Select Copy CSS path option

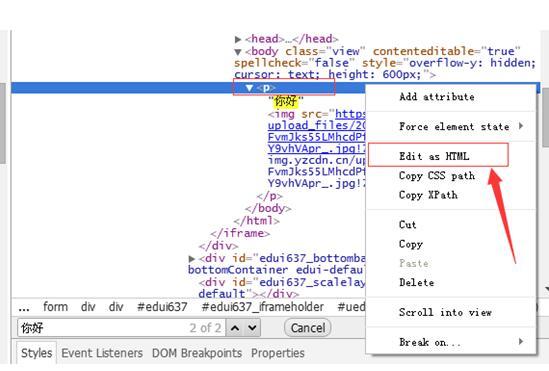[x=437, y=175]
